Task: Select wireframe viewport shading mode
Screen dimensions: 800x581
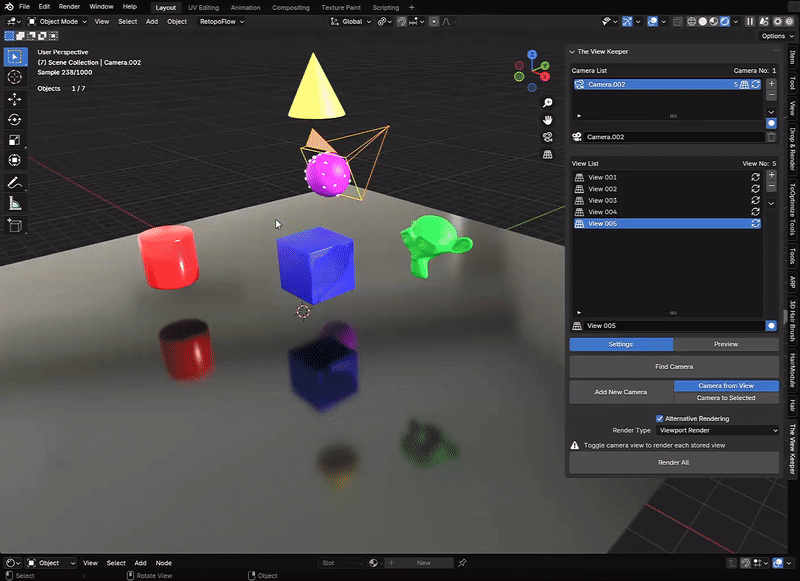Action: point(692,21)
